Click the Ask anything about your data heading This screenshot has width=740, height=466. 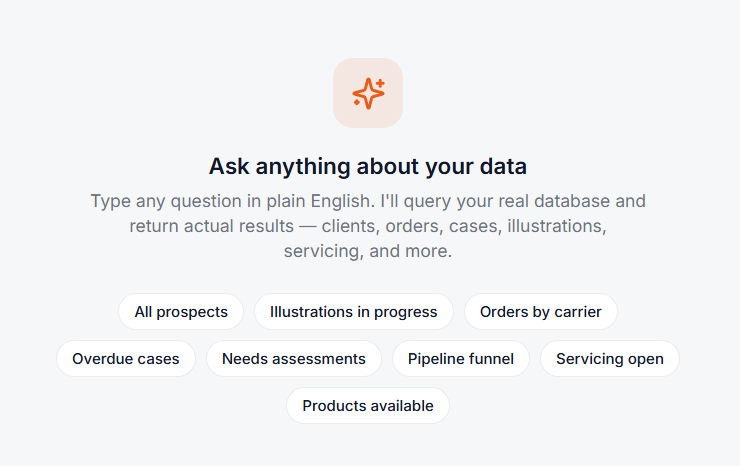click(x=368, y=166)
